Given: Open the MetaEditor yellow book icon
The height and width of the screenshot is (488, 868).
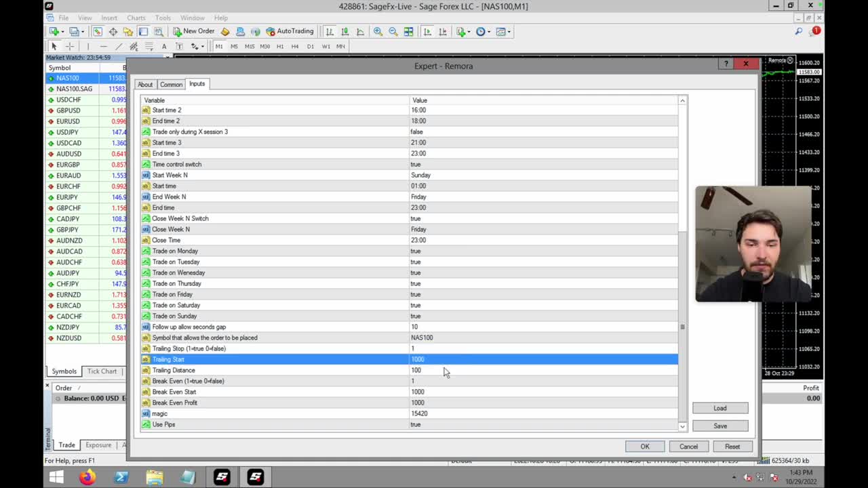Looking at the screenshot, I should (x=225, y=31).
